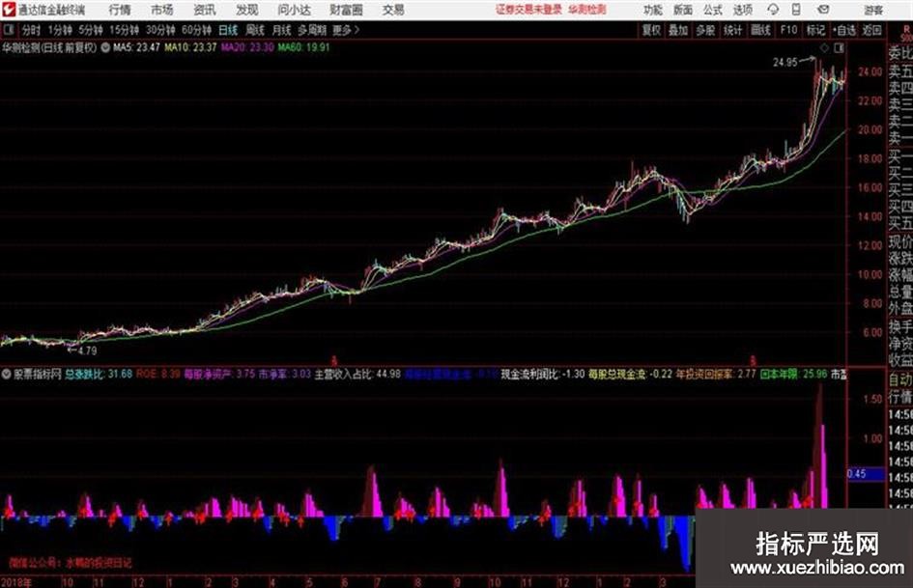
Task: Click the 标记 mark toolbar button
Action: click(x=815, y=30)
